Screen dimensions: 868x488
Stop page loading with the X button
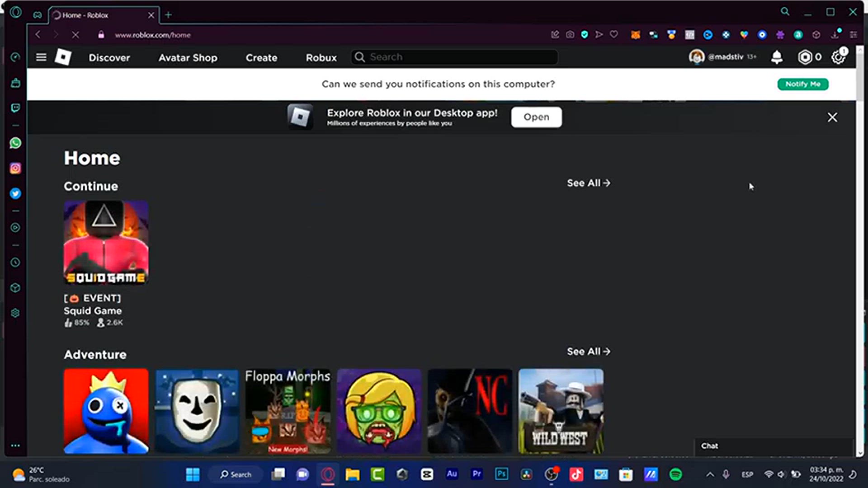click(75, 35)
